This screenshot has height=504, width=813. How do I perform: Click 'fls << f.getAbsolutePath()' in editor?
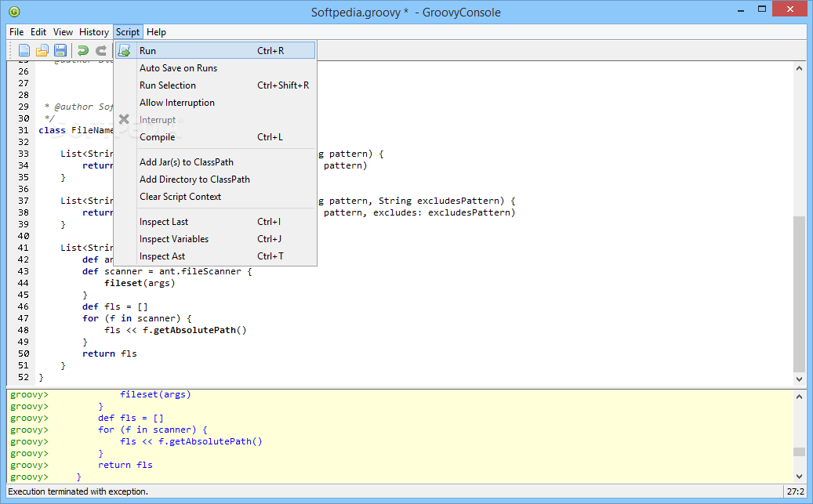pos(176,330)
